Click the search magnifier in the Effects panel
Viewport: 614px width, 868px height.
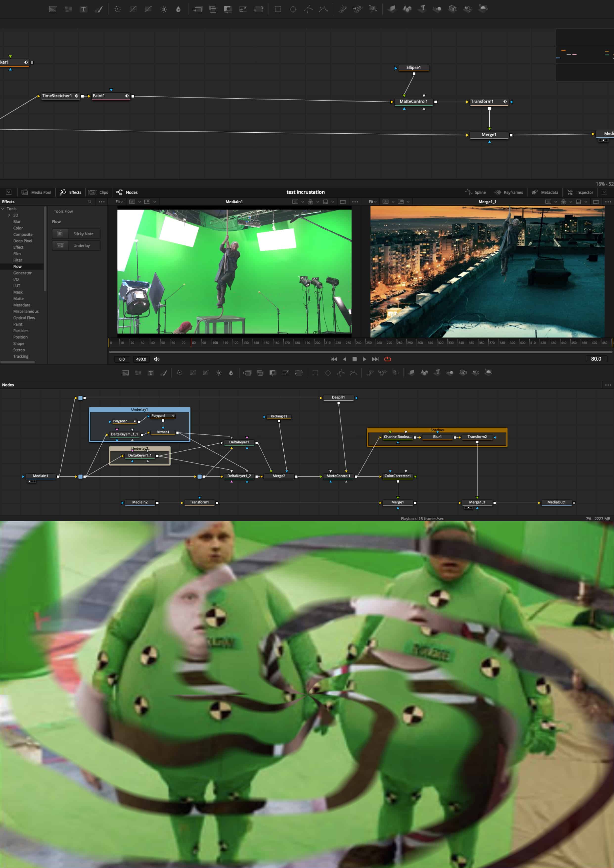90,202
